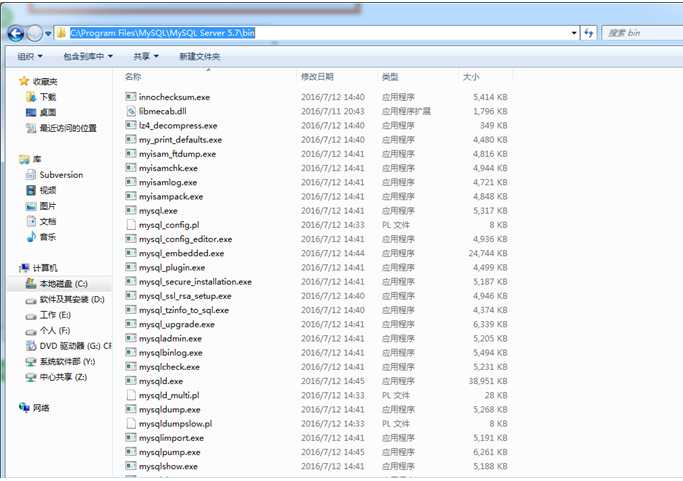Open the Subversion library
The height and width of the screenshot is (481, 683).
tap(61, 175)
